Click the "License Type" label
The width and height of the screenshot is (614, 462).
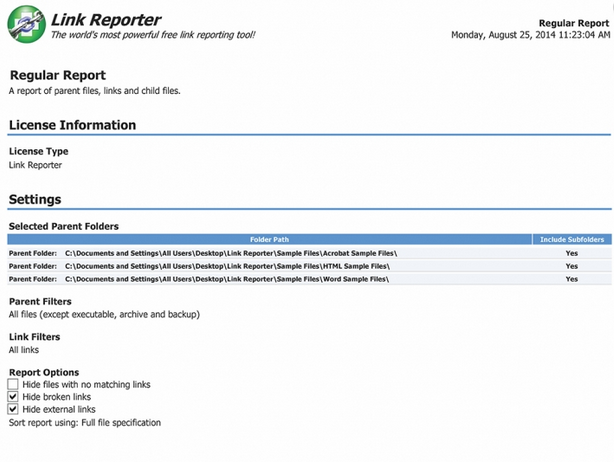click(x=38, y=151)
